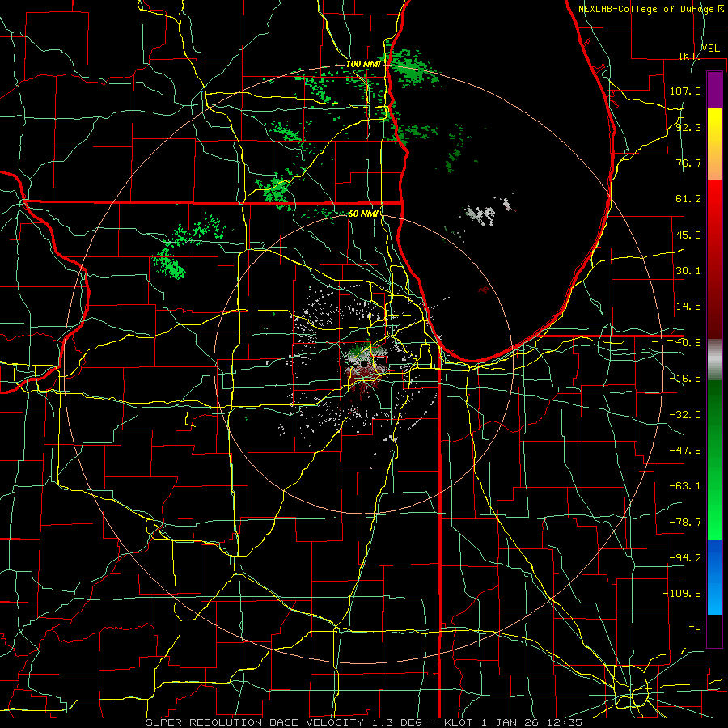Image resolution: width=728 pixels, height=728 pixels.
Task: Pick the blue segment of the velocity color bar
Action: coord(714,577)
